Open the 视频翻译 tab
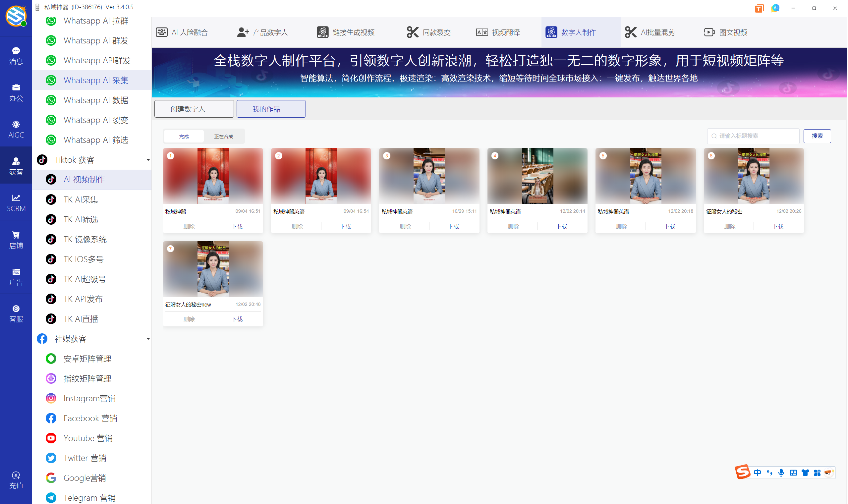 tap(498, 32)
